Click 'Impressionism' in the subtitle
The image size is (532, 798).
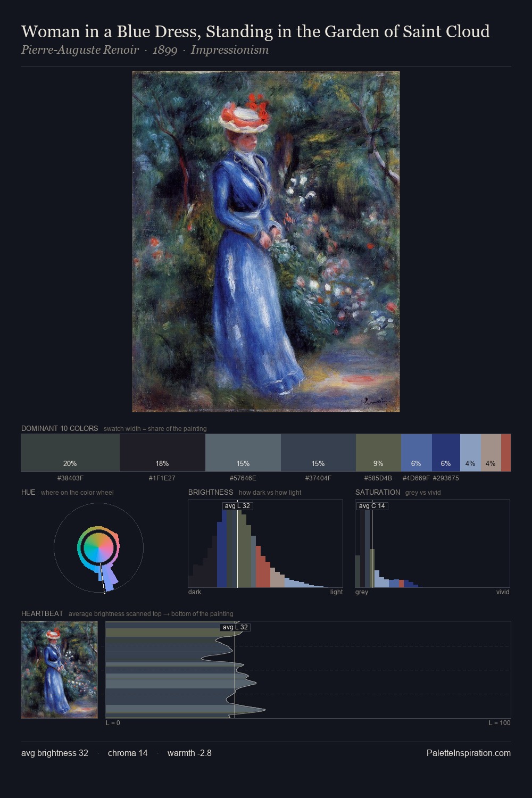(x=230, y=50)
